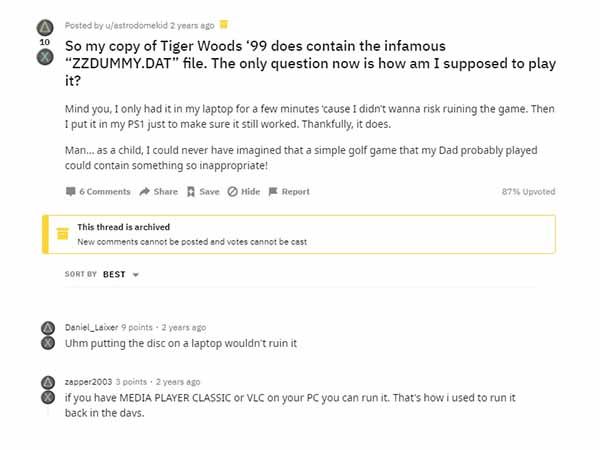Click the 87% Upvoted label
The height and width of the screenshot is (450, 600).
528,191
